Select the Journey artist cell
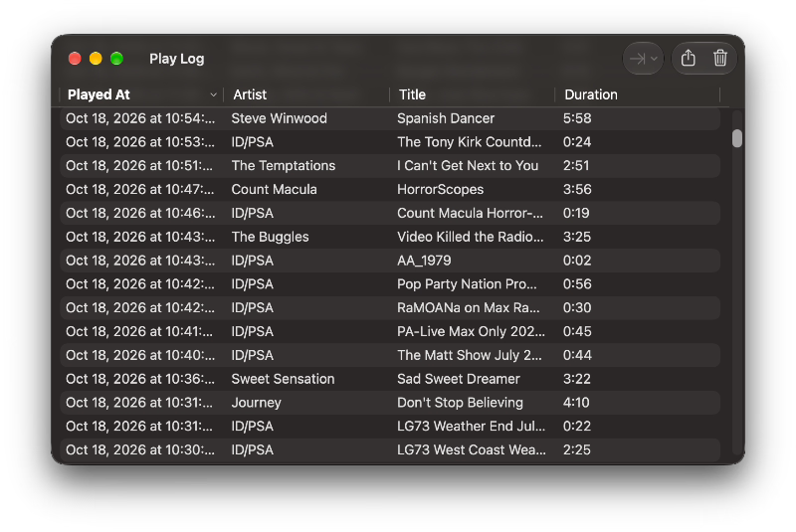The image size is (796, 532). [x=257, y=403]
